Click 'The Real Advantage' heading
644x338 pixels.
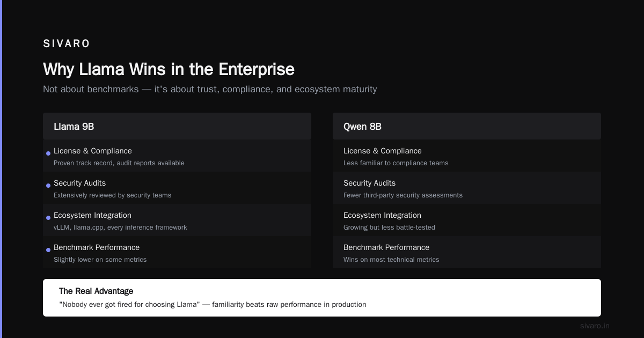96,291
